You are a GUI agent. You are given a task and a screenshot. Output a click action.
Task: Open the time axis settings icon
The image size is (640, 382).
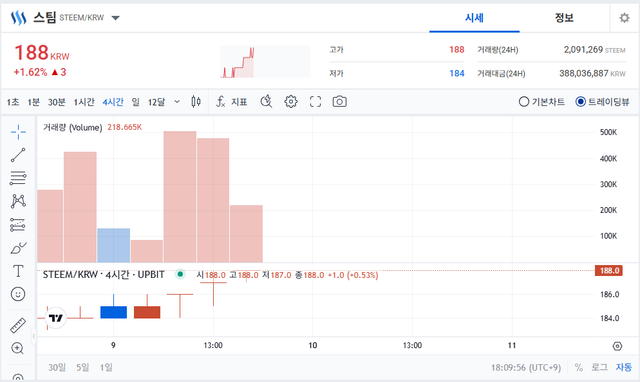click(x=618, y=346)
